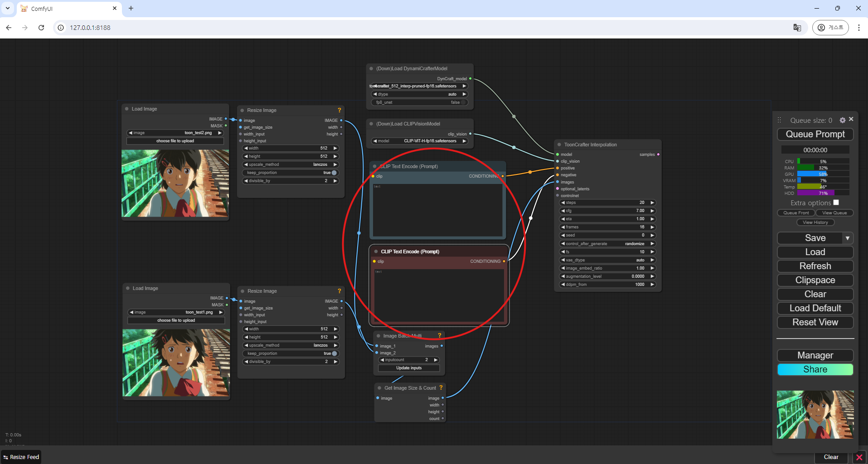
Task: Collapse the ToonCrafter Interpolation node dot
Action: point(559,145)
